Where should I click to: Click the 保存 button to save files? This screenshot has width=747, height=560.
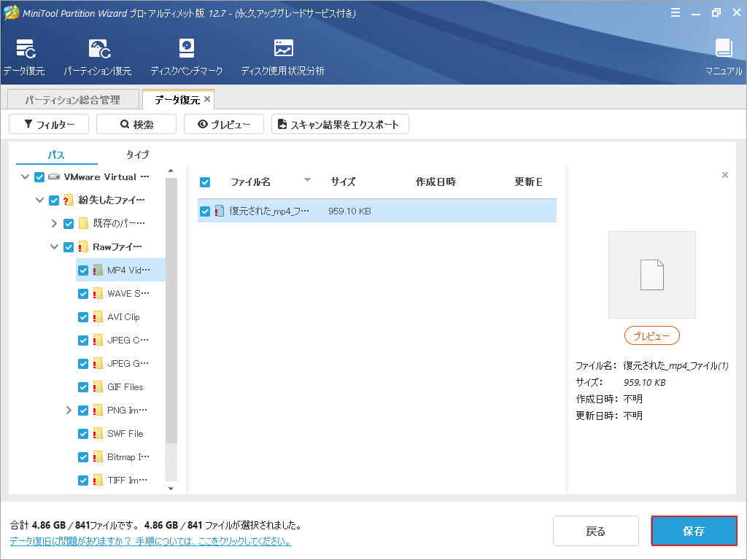click(694, 531)
